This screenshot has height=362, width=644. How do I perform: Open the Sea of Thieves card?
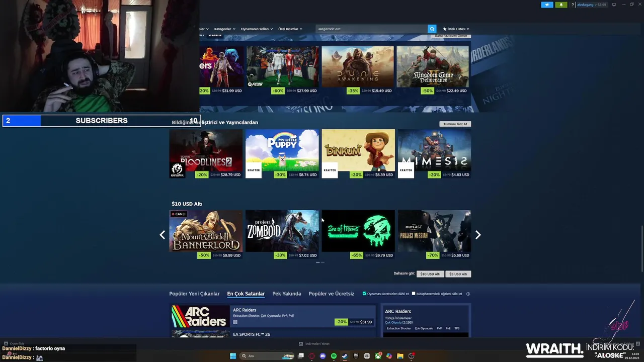pos(358,234)
